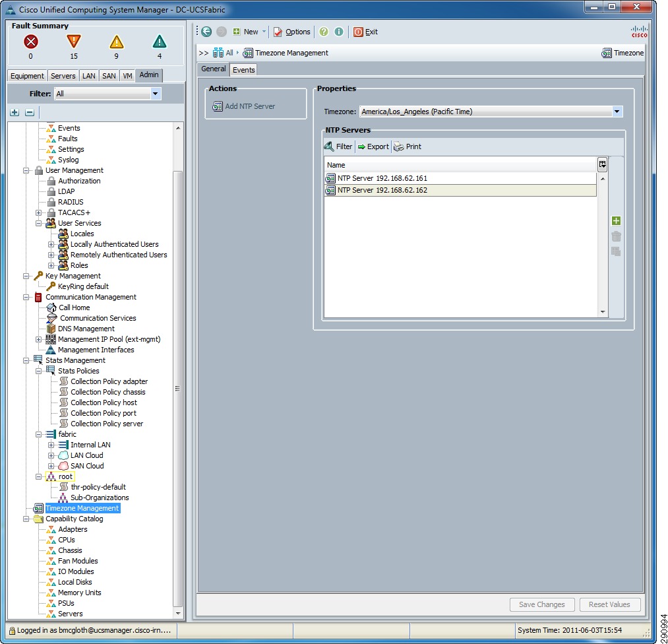The image size is (668, 644).
Task: Select Remotely Authenticated Users item
Action: pyautogui.click(x=119, y=255)
